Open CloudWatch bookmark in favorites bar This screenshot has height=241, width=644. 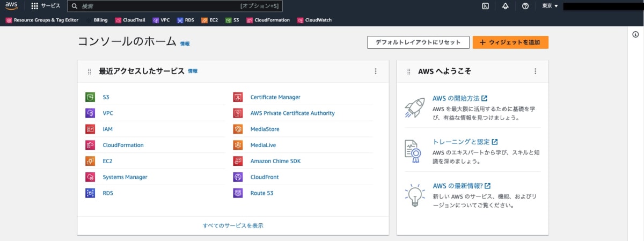[314, 20]
